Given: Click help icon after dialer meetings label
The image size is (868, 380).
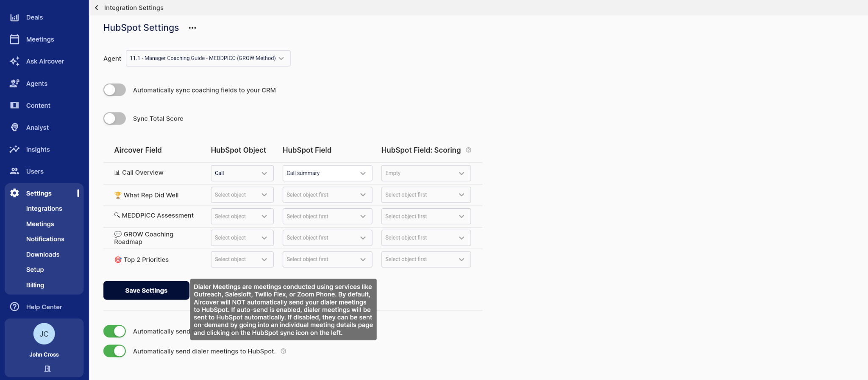Looking at the screenshot, I should pos(284,351).
